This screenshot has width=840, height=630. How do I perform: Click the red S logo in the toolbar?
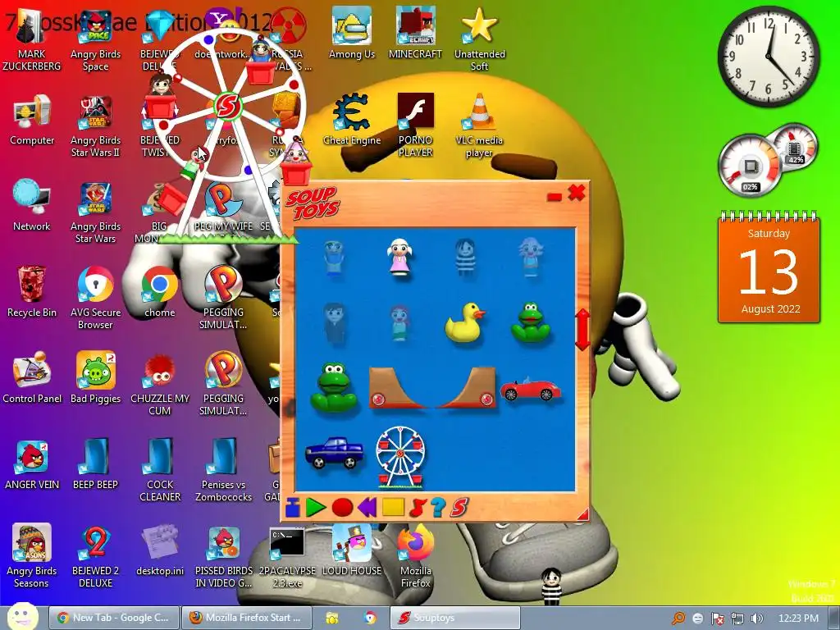click(x=459, y=507)
